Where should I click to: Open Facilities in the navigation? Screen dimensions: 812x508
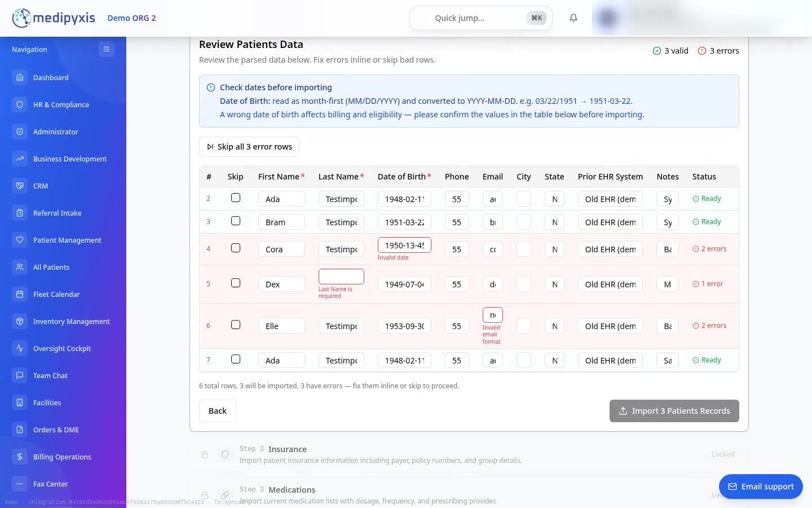(x=63, y=402)
